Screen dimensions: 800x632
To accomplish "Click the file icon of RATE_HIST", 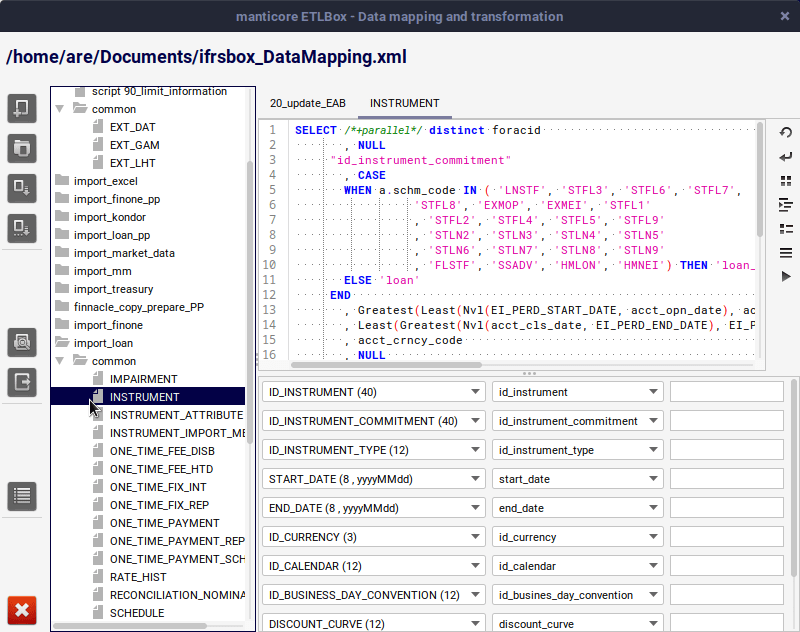I will [x=98, y=576].
